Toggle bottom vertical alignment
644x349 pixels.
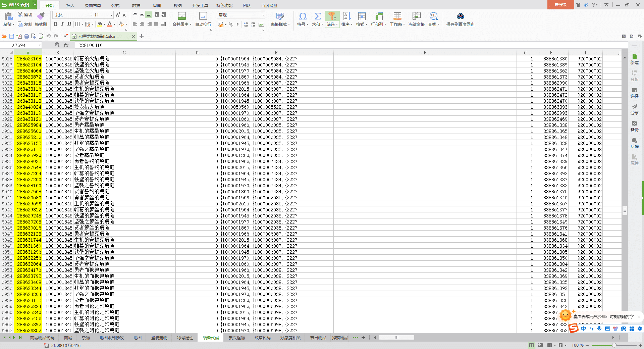pos(149,15)
